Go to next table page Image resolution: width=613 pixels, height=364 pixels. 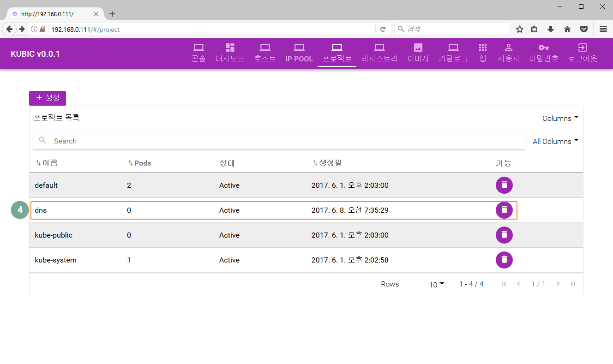pyautogui.click(x=558, y=284)
